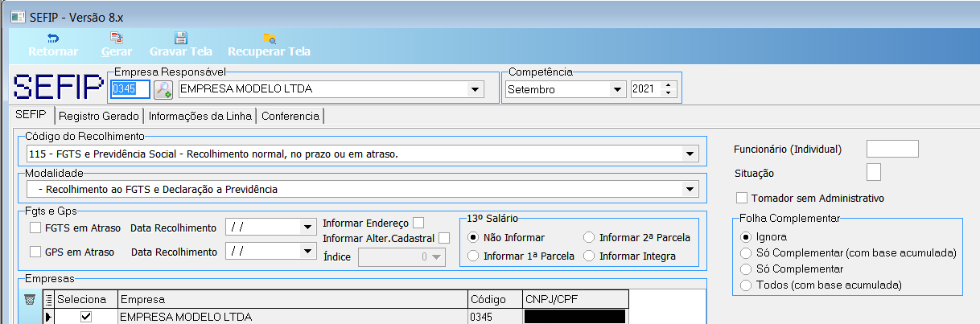Open the Registro Gerado tab
The height and width of the screenshot is (324, 980).
[x=99, y=116]
